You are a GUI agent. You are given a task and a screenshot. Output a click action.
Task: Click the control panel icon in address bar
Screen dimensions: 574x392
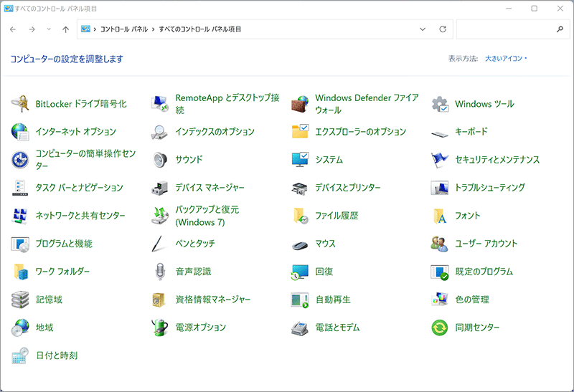point(85,29)
